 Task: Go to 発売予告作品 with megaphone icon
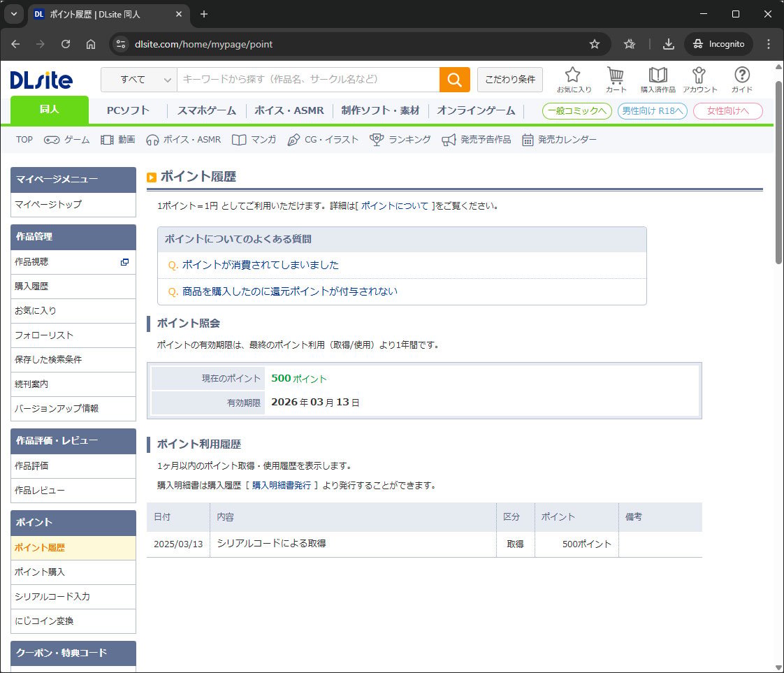coord(477,140)
